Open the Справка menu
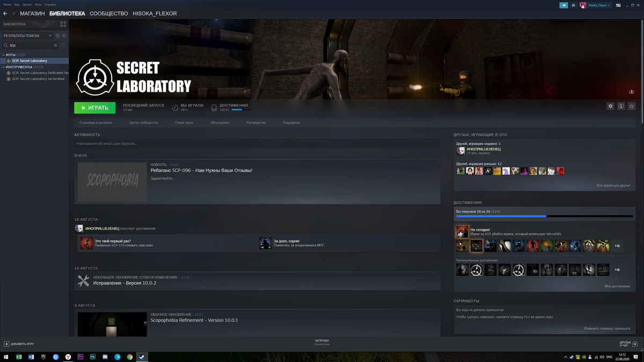Image resolution: width=644 pixels, height=362 pixels. click(x=50, y=4)
